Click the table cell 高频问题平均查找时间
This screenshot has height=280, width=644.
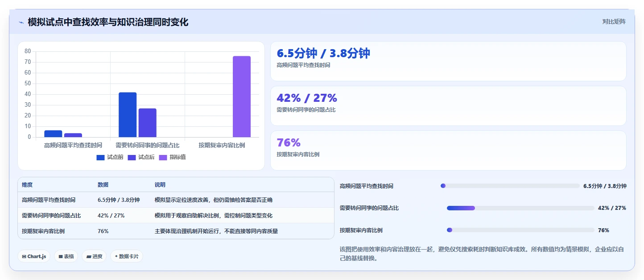coord(49,200)
